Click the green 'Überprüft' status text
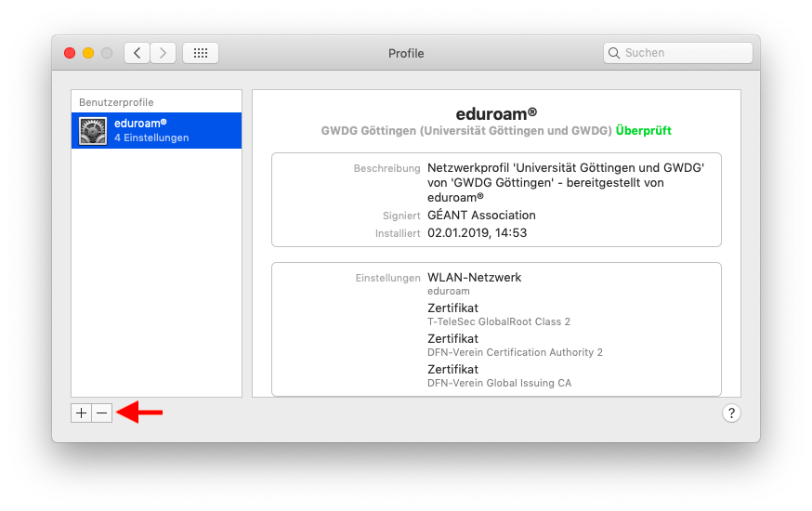 coord(643,130)
